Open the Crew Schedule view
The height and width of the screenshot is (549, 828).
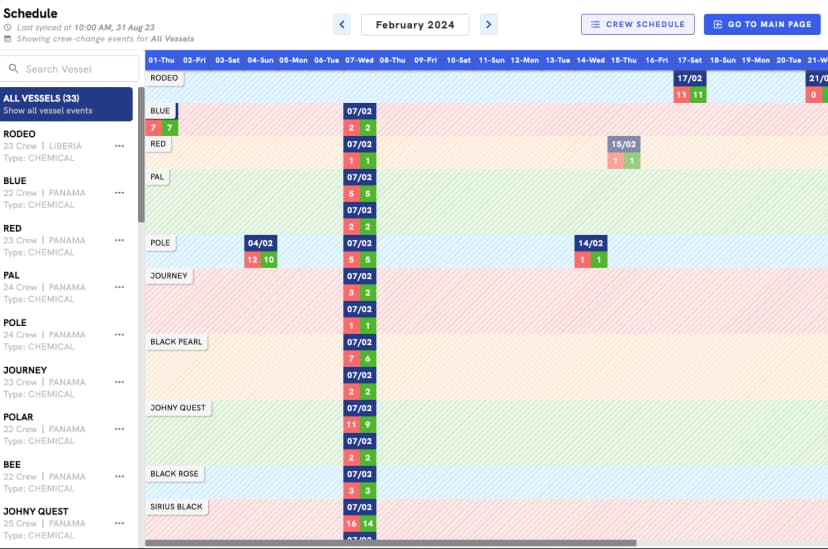pyautogui.click(x=637, y=24)
